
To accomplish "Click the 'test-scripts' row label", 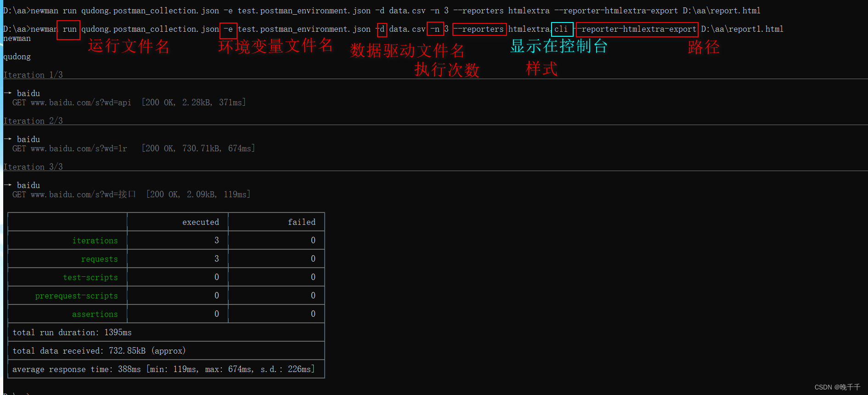I will point(90,277).
